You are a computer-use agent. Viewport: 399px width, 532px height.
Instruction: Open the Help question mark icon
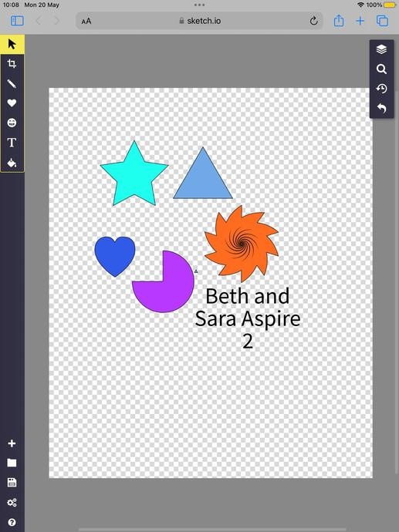(12, 522)
